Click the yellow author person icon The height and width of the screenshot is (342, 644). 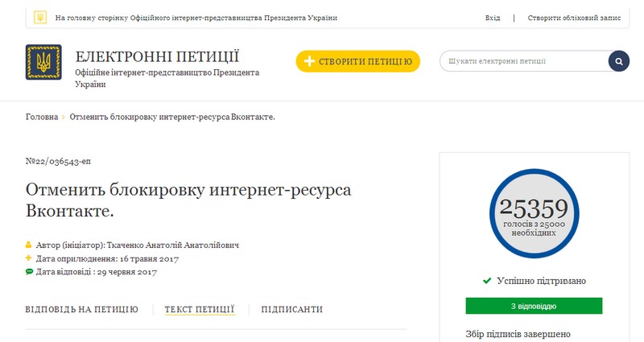(x=28, y=245)
